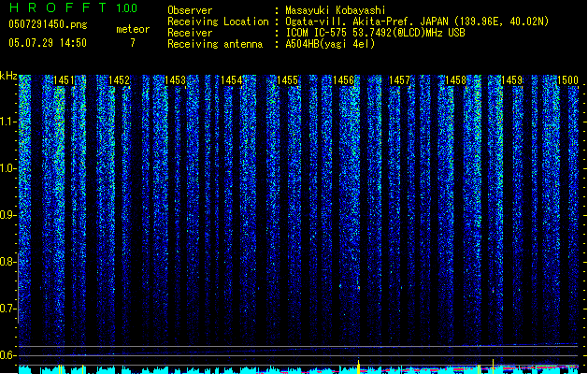The image size is (588, 374).
Task: Click the 1451 time marker
Action: coord(64,80)
